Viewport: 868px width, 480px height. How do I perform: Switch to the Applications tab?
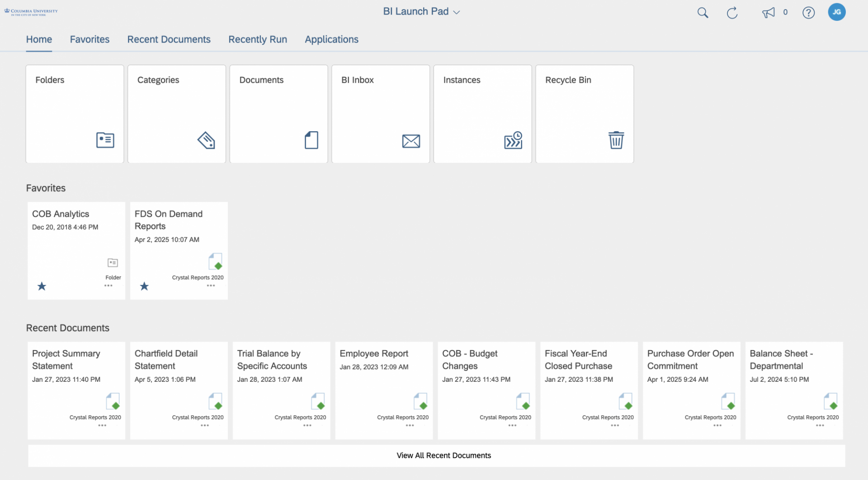(x=331, y=39)
